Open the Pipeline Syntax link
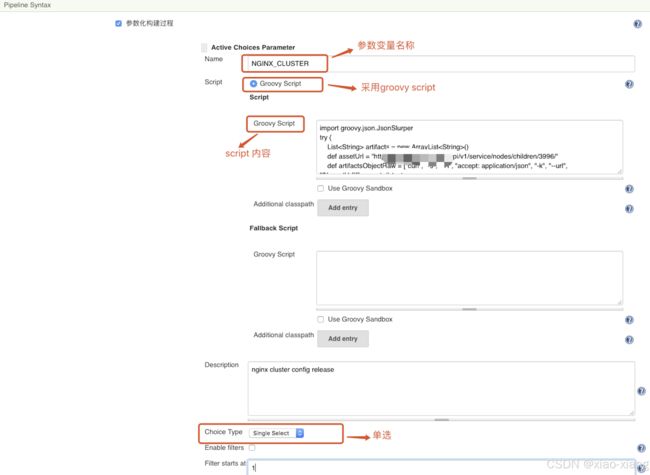This screenshot has height=475, width=650. pos(27,5)
